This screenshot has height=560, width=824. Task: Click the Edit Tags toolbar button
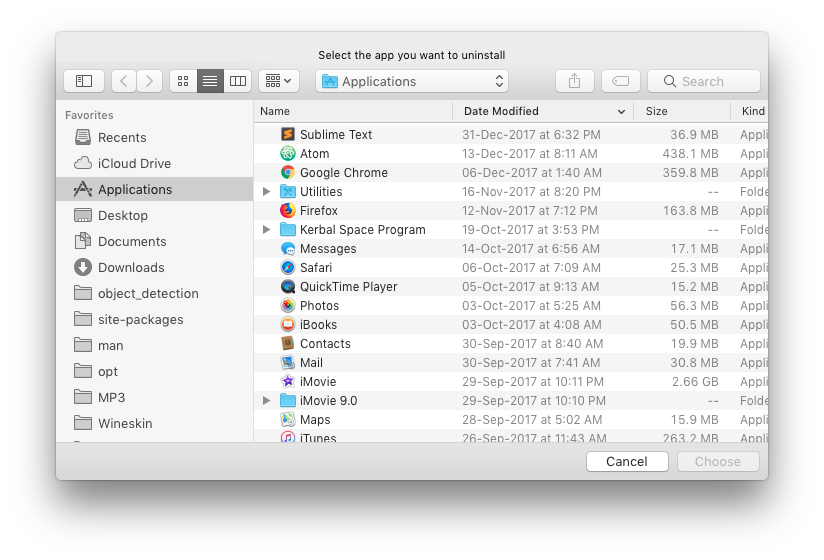[x=621, y=81]
